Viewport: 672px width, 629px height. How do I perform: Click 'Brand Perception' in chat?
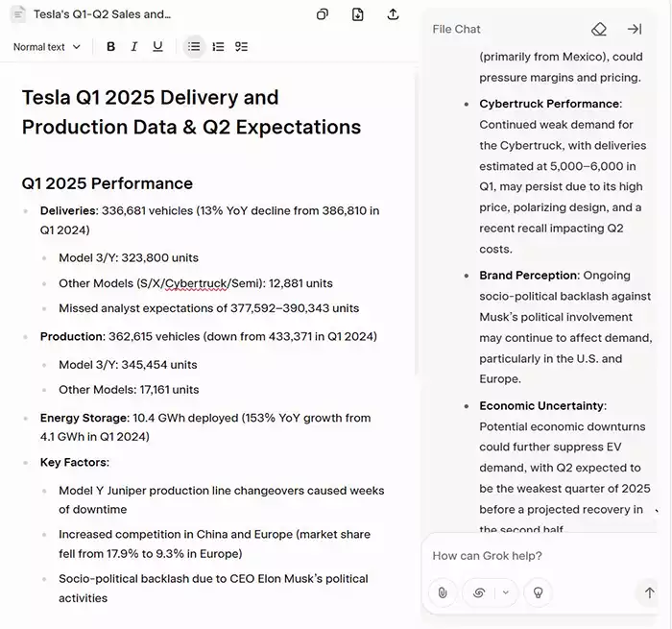click(529, 276)
